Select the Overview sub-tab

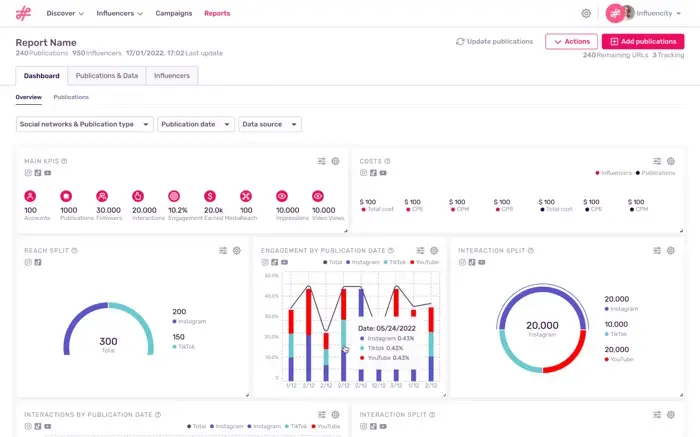click(x=29, y=97)
